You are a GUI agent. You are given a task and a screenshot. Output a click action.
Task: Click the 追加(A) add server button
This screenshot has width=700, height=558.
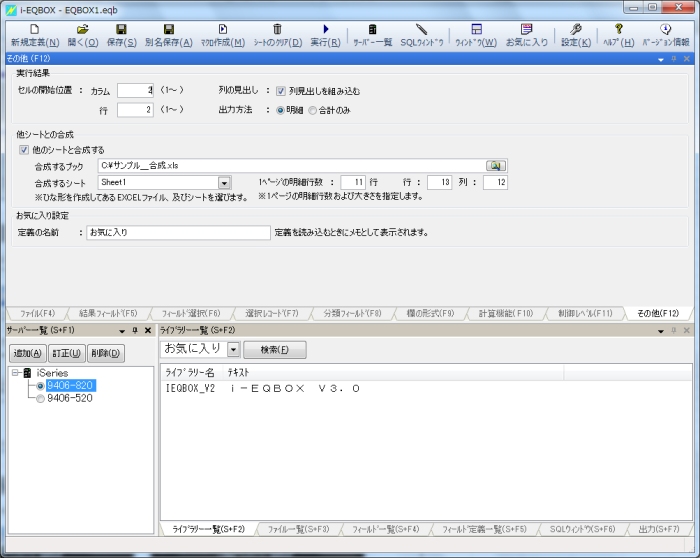pyautogui.click(x=28, y=354)
